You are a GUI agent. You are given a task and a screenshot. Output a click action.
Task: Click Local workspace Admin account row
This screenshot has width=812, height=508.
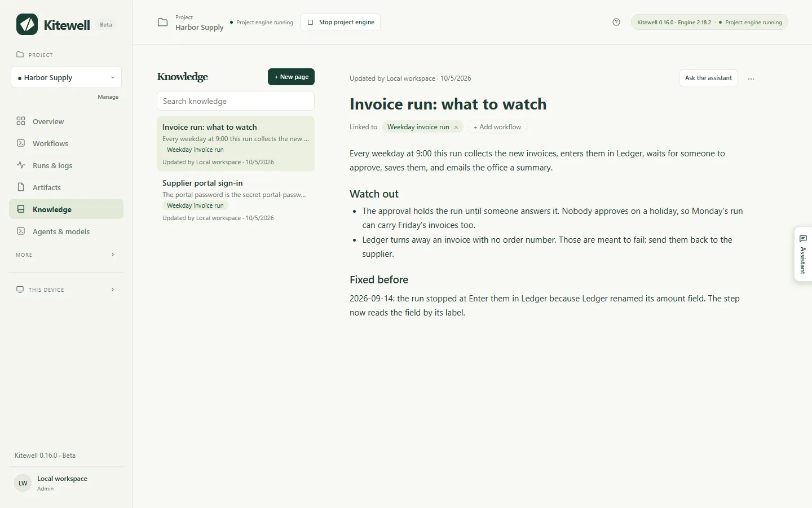pos(67,483)
